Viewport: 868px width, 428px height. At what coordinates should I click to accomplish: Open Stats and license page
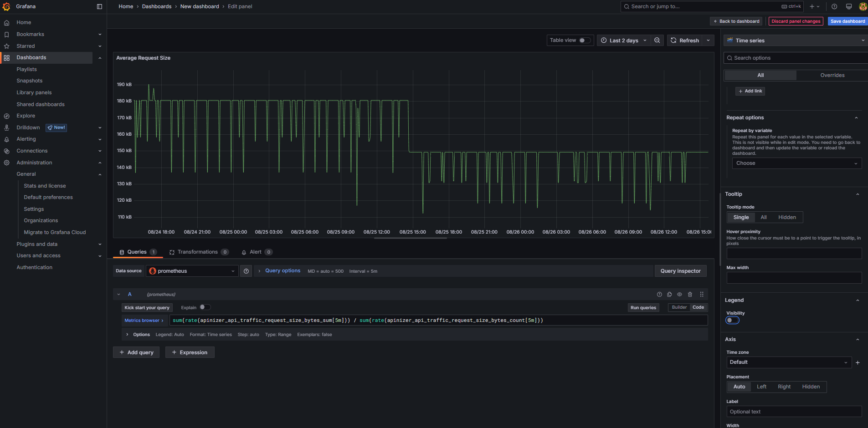pos(45,186)
